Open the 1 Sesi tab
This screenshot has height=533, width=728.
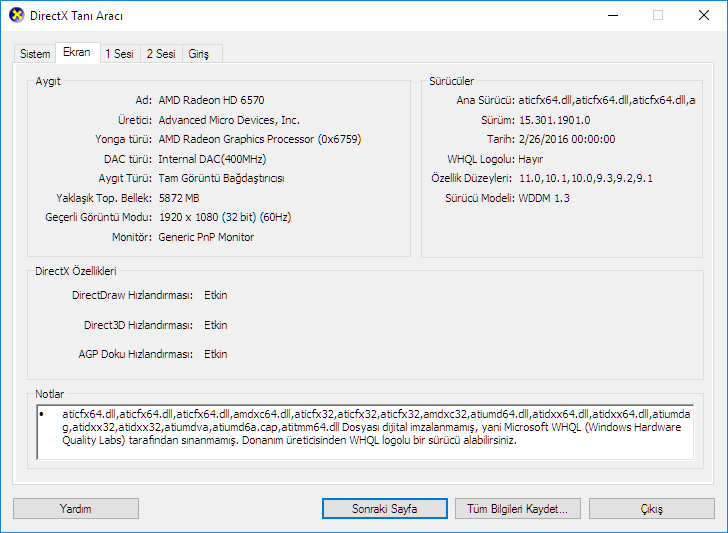119,54
